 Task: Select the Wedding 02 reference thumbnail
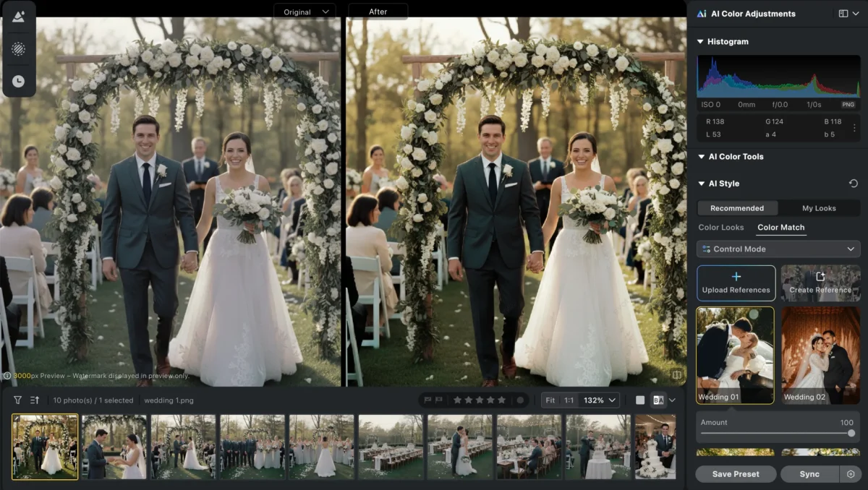[x=820, y=355]
